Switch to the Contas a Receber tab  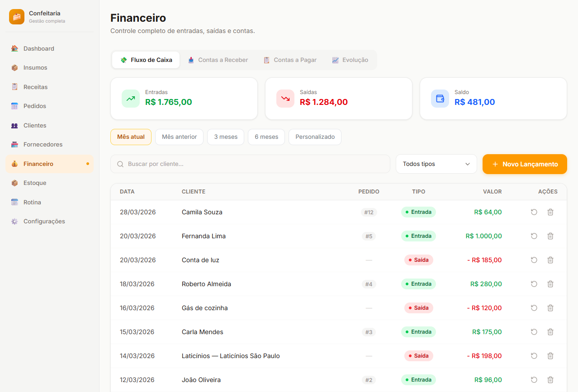point(218,59)
